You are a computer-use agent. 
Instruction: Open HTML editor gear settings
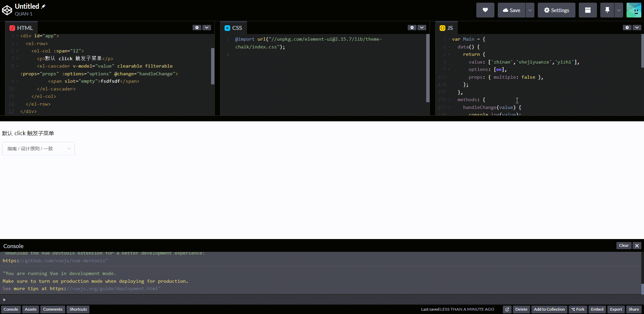click(197, 28)
